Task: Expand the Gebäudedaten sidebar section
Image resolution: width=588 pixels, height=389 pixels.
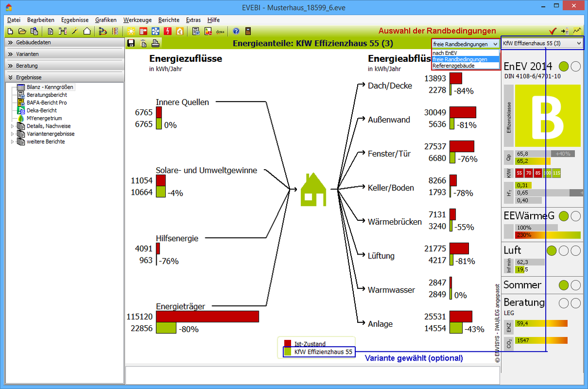Action: coord(64,42)
